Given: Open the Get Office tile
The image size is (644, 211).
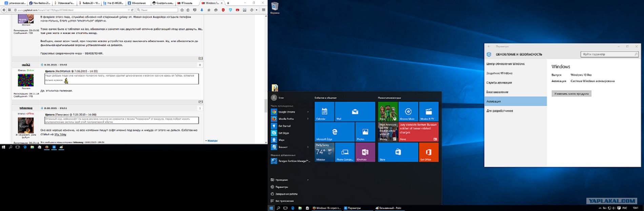Looking at the screenshot, I should pyautogui.click(x=428, y=152).
